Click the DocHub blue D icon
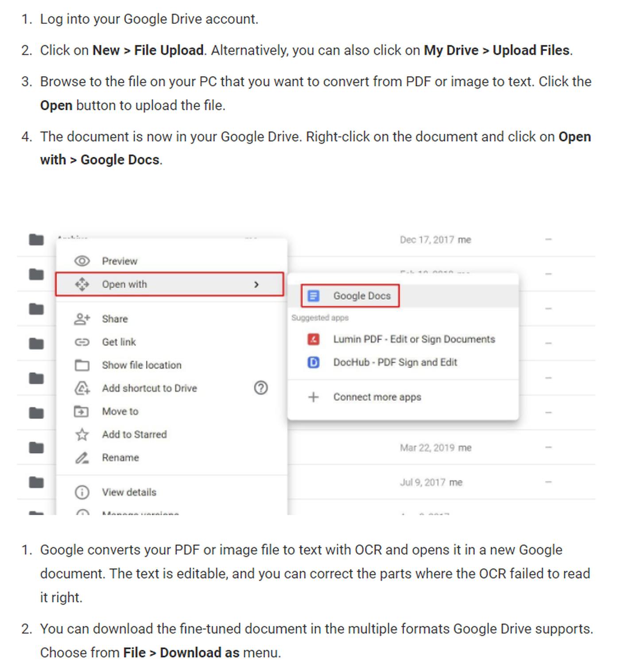This screenshot has width=620, height=672. point(314,362)
